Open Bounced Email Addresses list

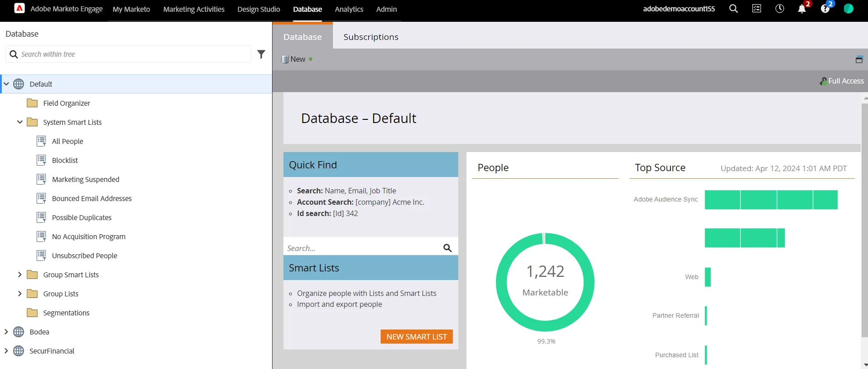(92, 198)
